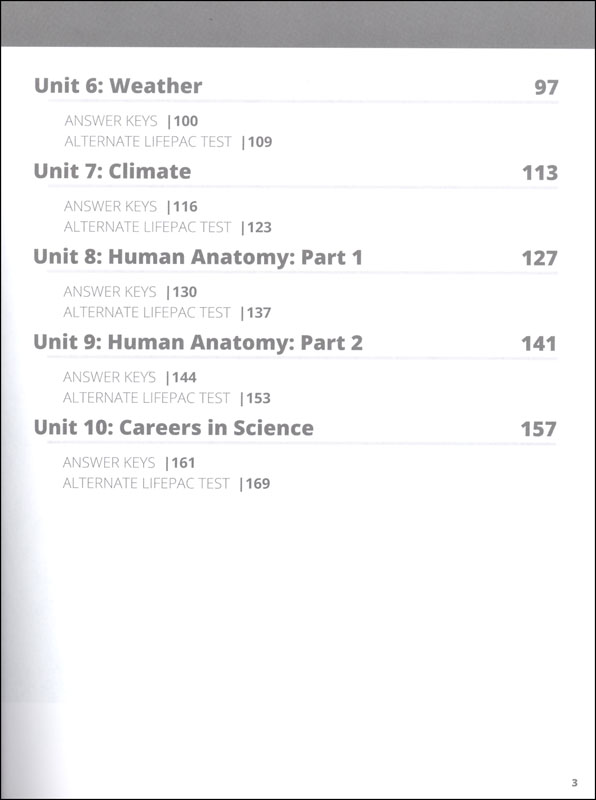Open Alternate LIFEPAC Test page 153
Viewport: 596px width, 800px height.
click(167, 398)
